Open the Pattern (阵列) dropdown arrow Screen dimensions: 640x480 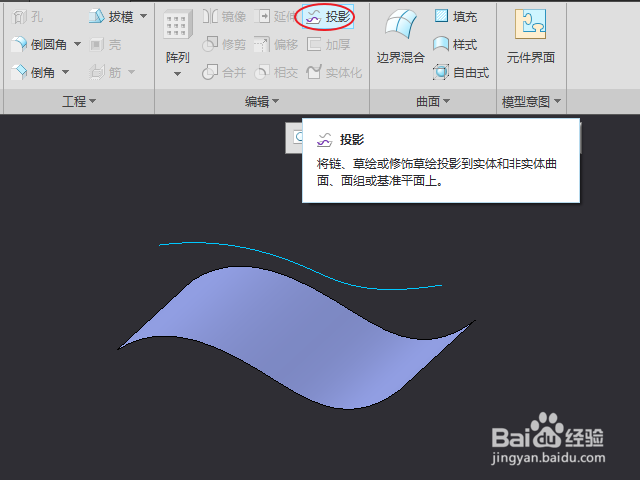coord(177,74)
